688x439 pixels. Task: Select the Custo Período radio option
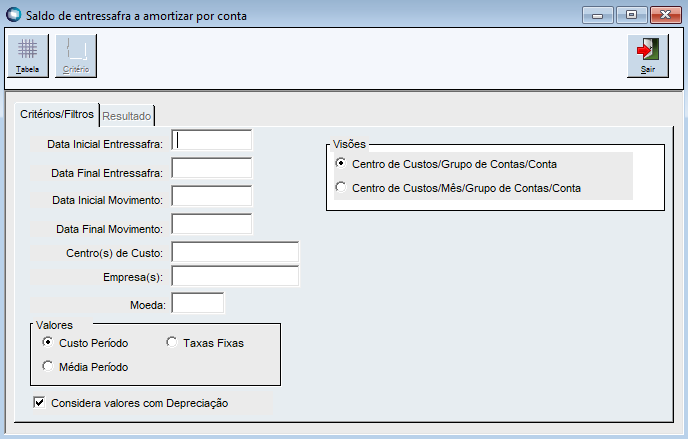tap(47, 343)
